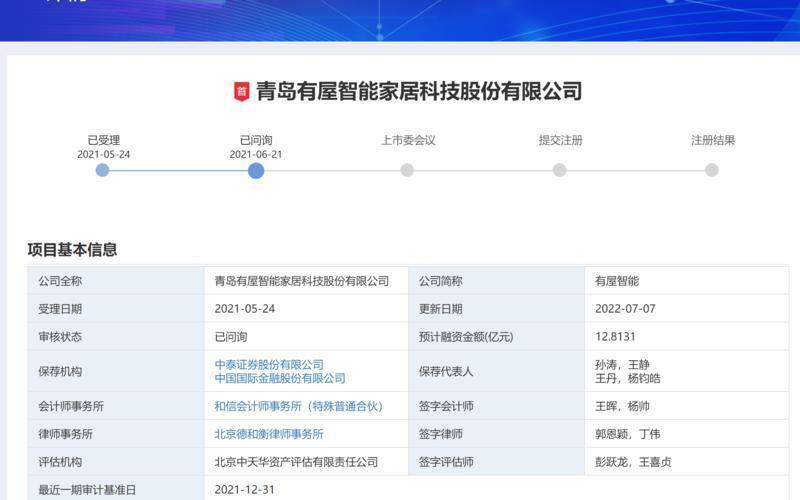Select the 已问询 stage label
The height and width of the screenshot is (500, 800).
[256, 140]
